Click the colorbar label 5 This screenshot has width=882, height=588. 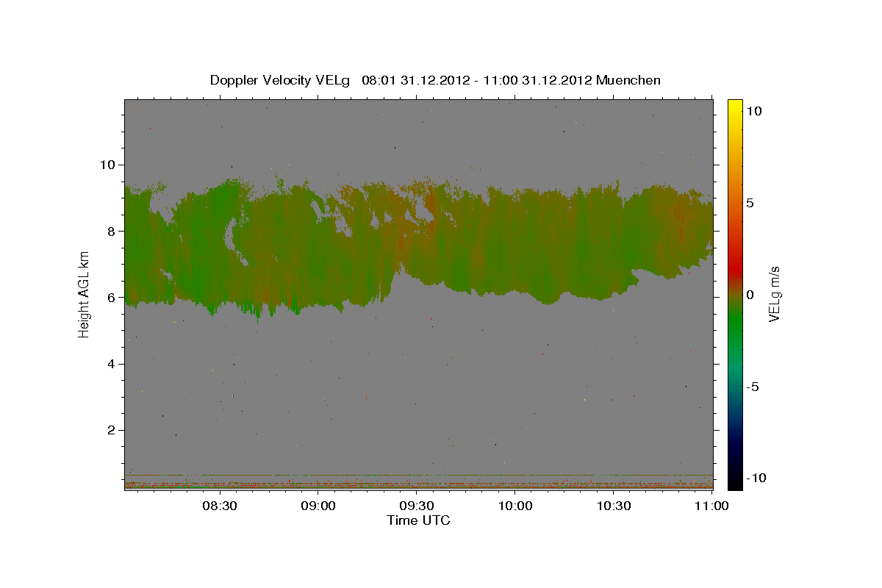coord(750,203)
